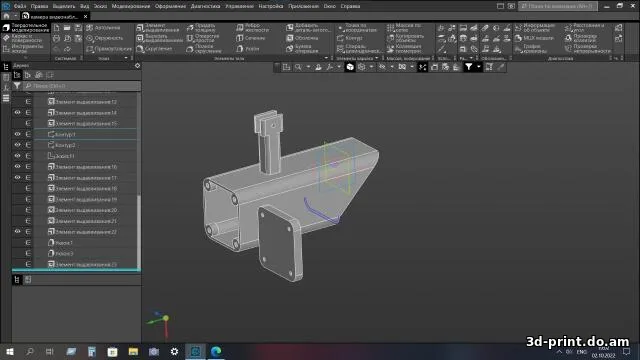The height and width of the screenshot is (360, 640).
Task: Open the Диагностика menu
Action: (x=205, y=6)
